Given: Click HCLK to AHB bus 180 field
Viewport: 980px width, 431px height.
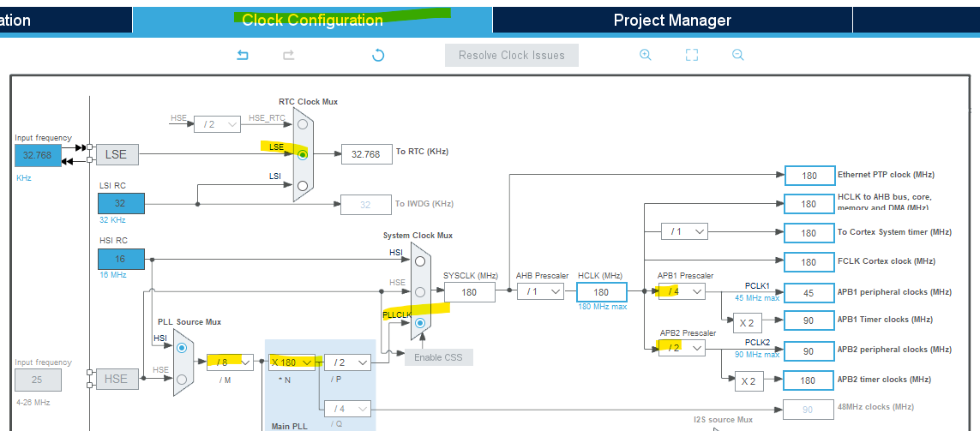Looking at the screenshot, I should 809,204.
